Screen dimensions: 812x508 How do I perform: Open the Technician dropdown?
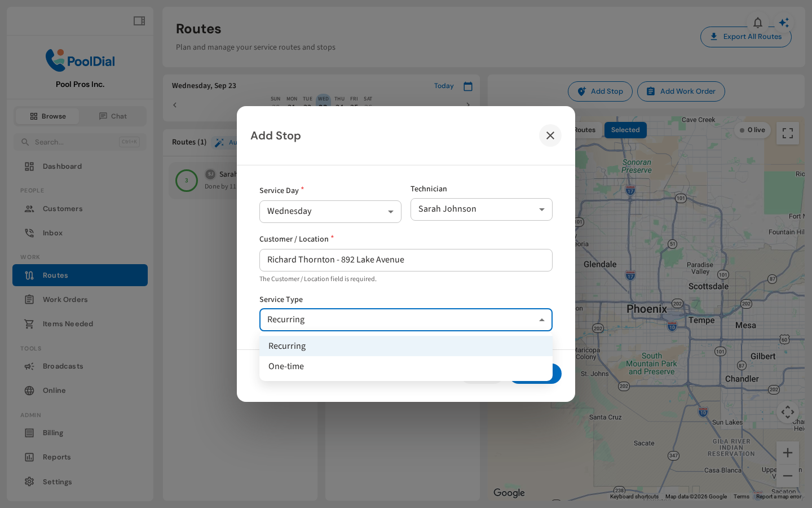point(482,209)
